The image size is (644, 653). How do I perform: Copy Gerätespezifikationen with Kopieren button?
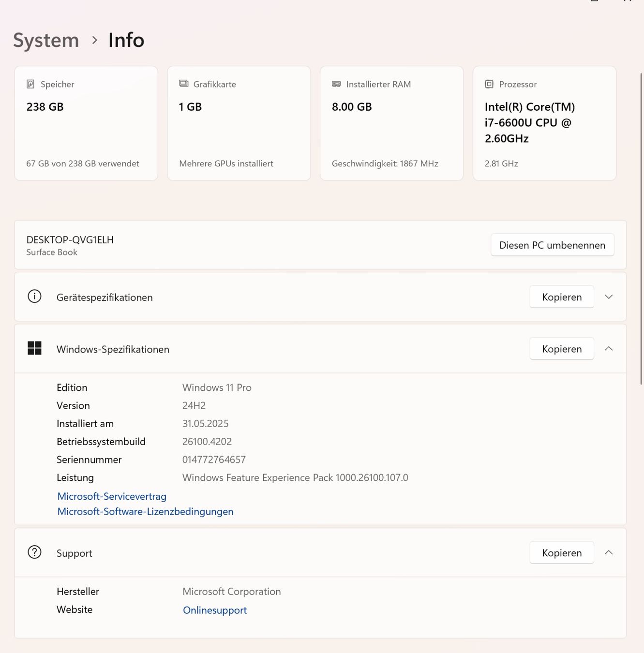[562, 297]
